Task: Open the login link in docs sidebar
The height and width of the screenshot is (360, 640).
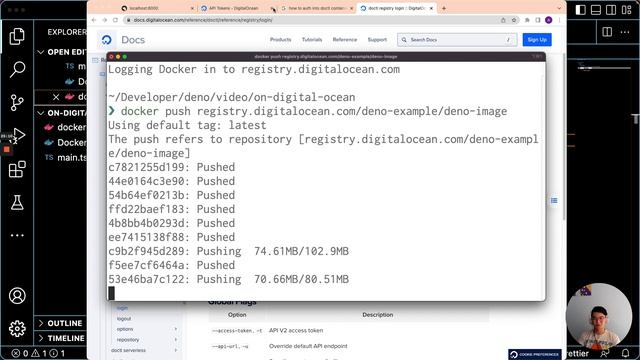Action: coord(122,308)
